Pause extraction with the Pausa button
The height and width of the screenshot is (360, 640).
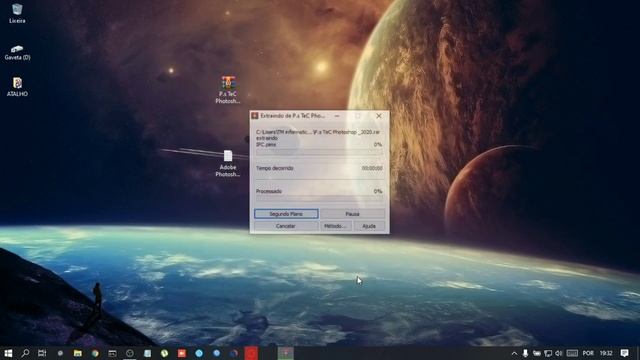click(352, 214)
